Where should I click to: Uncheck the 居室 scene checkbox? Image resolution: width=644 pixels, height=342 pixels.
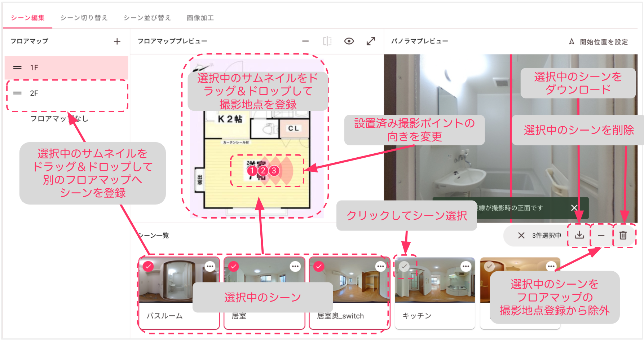(x=234, y=267)
